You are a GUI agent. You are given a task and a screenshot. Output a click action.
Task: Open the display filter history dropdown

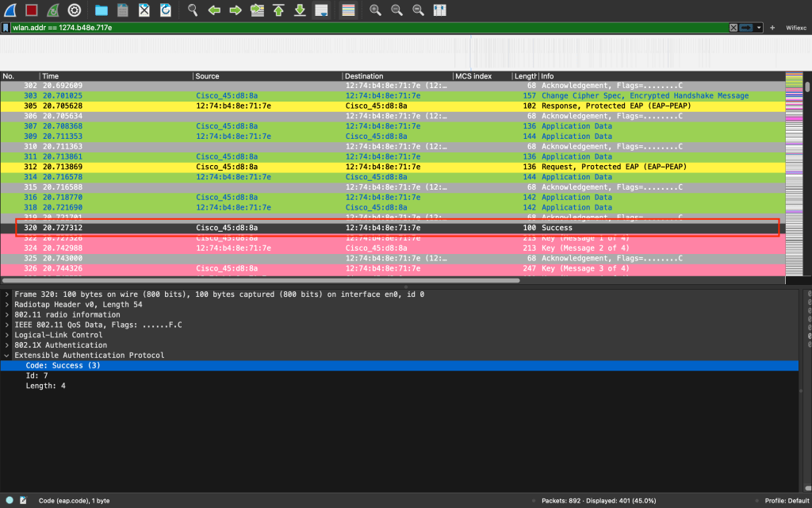(760, 28)
